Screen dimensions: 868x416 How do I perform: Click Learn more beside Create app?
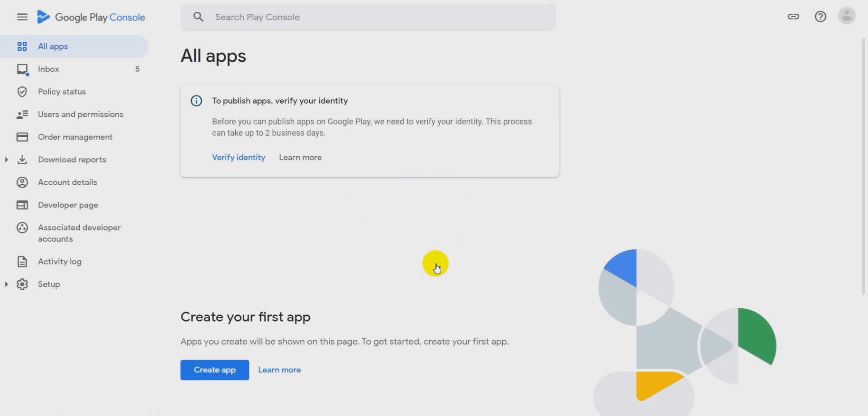tap(279, 370)
